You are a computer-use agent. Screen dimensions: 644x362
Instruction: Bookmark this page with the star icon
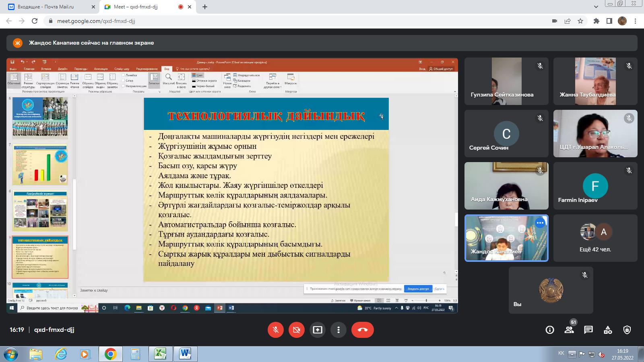(x=580, y=21)
